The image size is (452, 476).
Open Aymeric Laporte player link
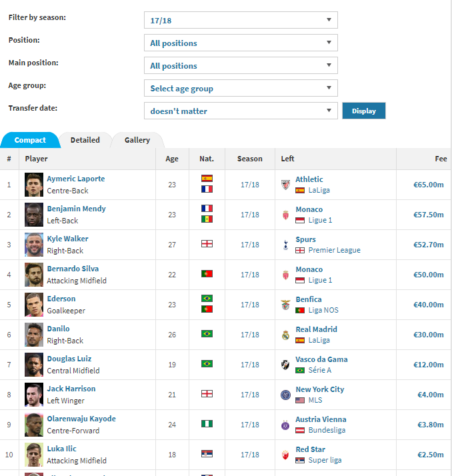76,179
